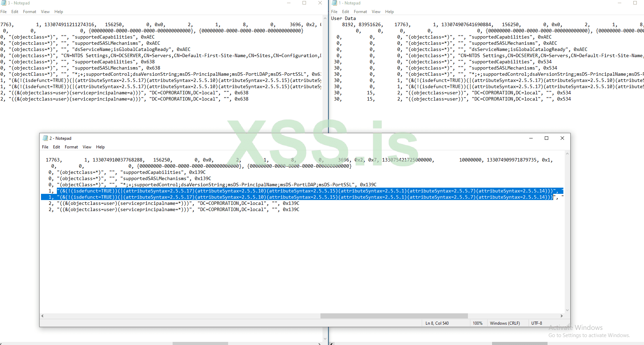Open Help menu in 2 - Notepad window
This screenshot has width=644, height=345.
click(x=100, y=147)
